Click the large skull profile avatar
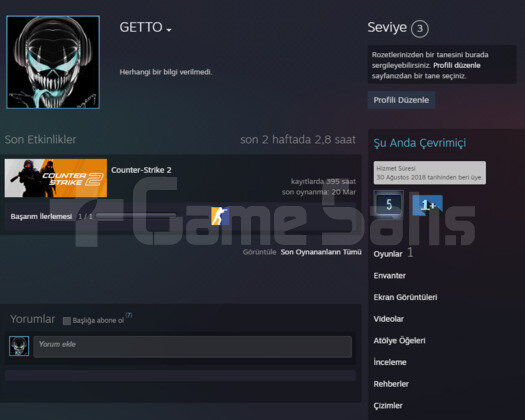This screenshot has width=525, height=420. coord(53,62)
